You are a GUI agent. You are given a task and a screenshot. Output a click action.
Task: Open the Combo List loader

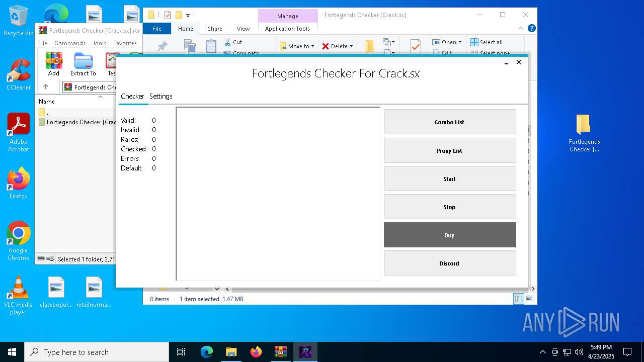(450, 122)
